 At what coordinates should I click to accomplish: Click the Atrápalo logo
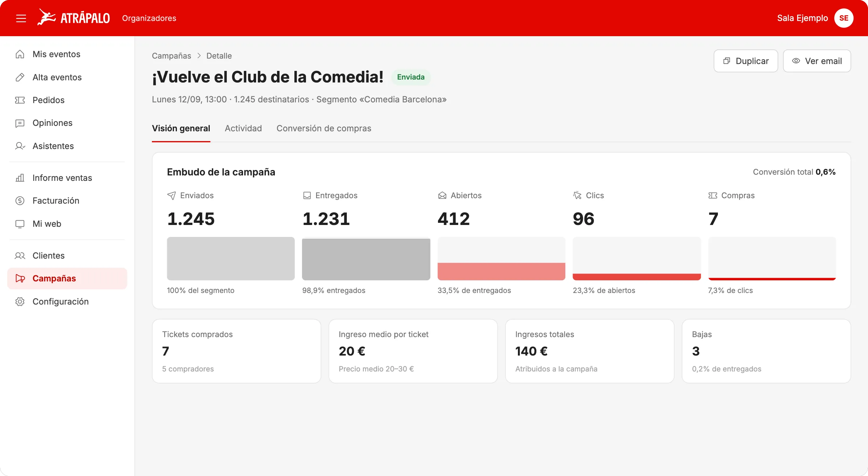pos(74,18)
